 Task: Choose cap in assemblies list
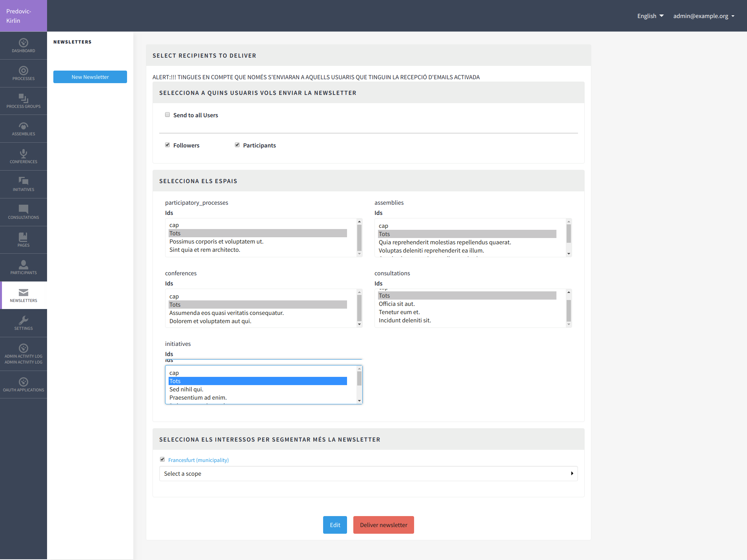coord(467,226)
